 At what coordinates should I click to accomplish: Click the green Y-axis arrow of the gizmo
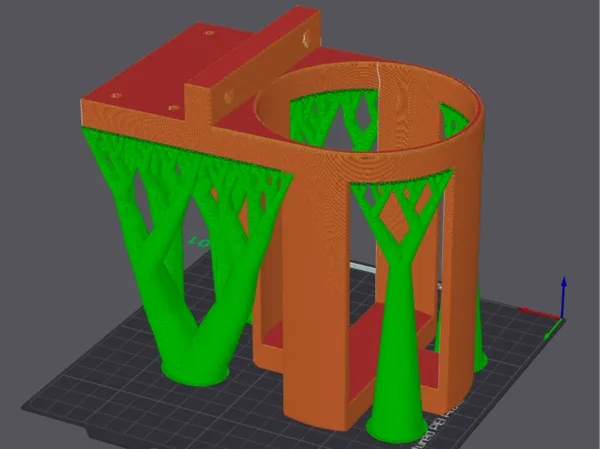(x=553, y=329)
